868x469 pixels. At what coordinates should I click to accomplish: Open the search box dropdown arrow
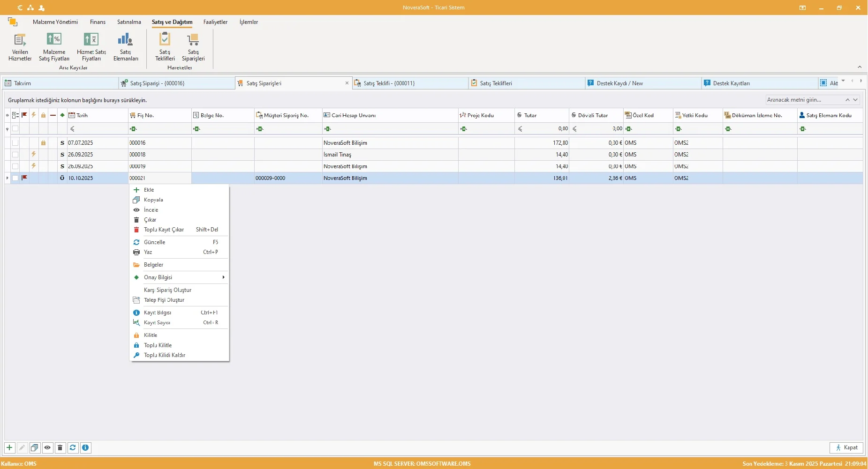click(855, 100)
